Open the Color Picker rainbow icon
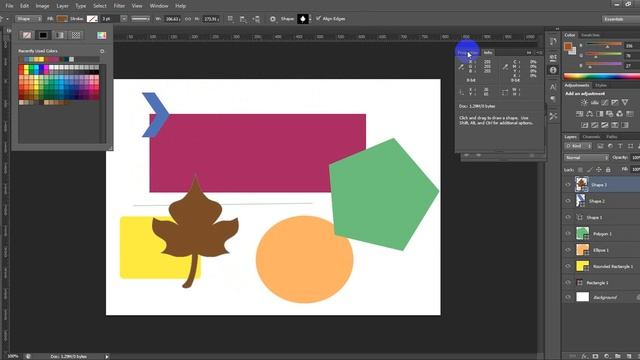The image size is (640, 360). coord(102,35)
